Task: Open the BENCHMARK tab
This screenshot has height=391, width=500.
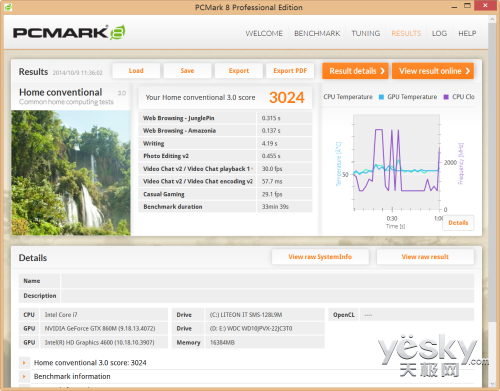Action: 317,33
